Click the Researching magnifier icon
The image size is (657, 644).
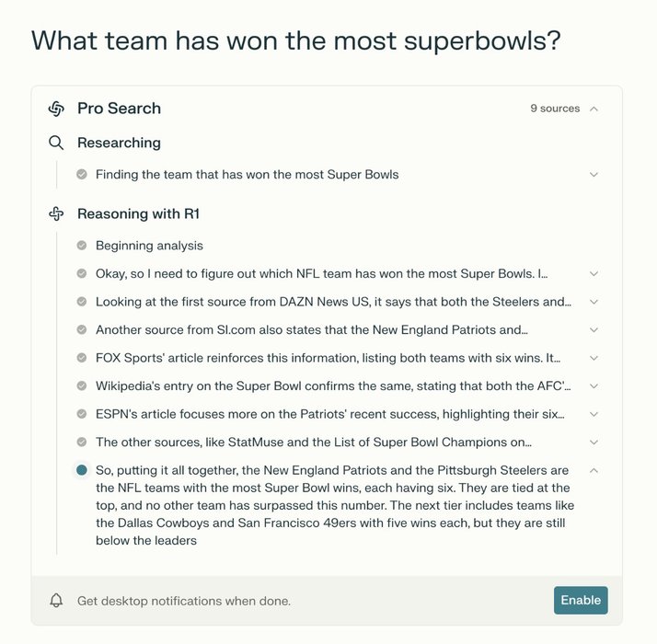click(x=56, y=143)
